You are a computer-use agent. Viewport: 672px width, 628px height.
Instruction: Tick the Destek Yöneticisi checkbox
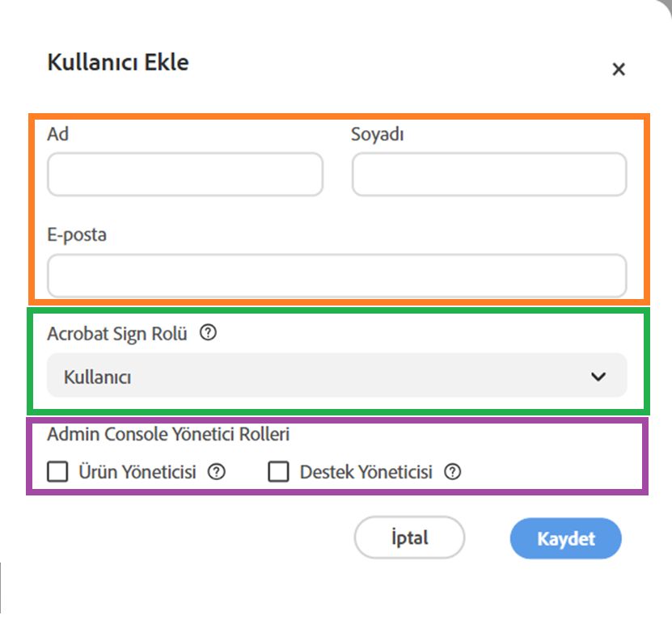coord(278,472)
